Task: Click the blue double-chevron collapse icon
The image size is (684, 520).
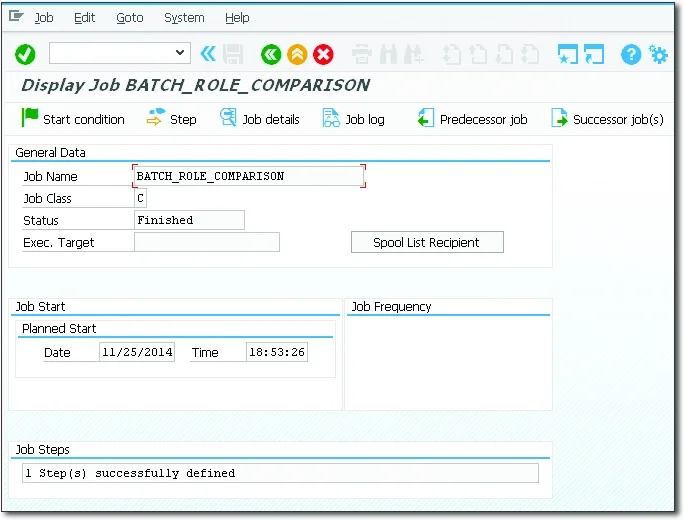Action: click(x=208, y=54)
